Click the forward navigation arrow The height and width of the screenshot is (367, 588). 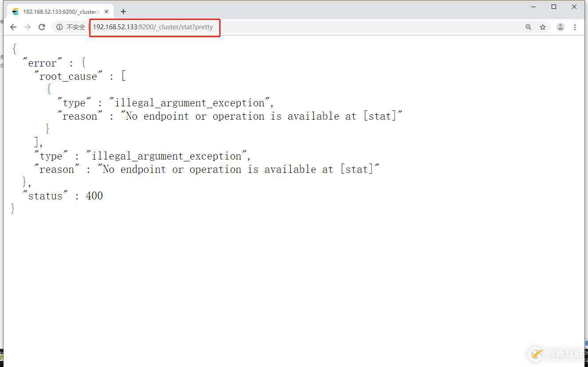click(x=28, y=27)
